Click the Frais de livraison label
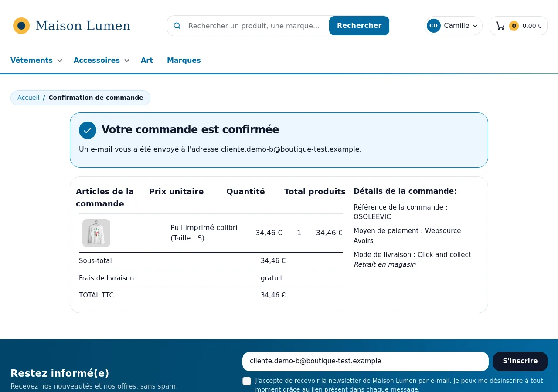 (x=106, y=278)
